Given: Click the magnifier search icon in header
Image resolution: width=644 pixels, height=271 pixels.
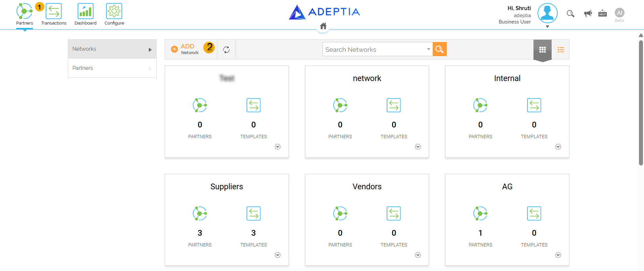Looking at the screenshot, I should [x=570, y=13].
